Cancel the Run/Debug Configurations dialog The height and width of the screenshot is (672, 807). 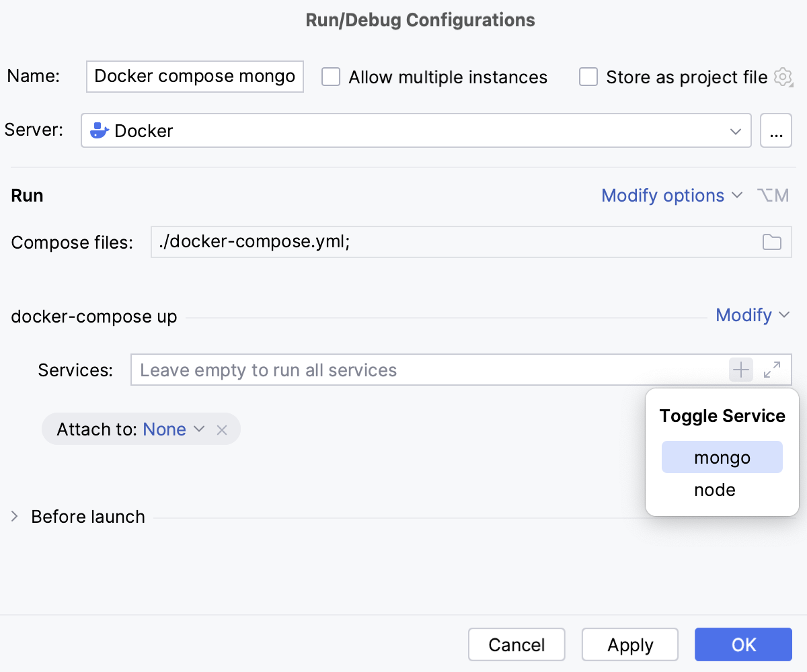coord(516,644)
